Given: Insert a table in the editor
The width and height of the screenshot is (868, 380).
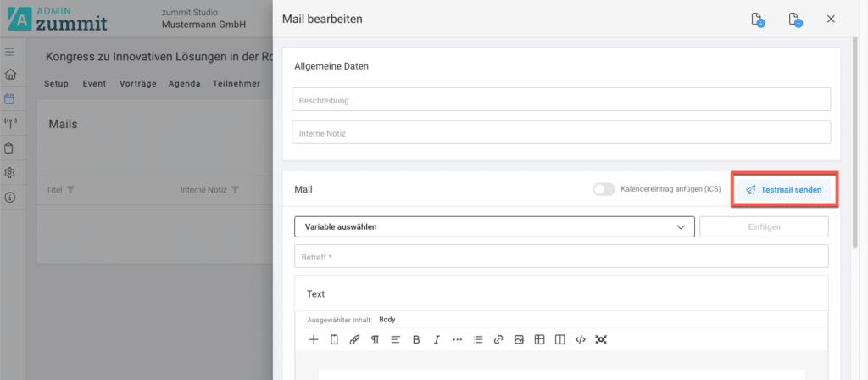Looking at the screenshot, I should point(539,339).
